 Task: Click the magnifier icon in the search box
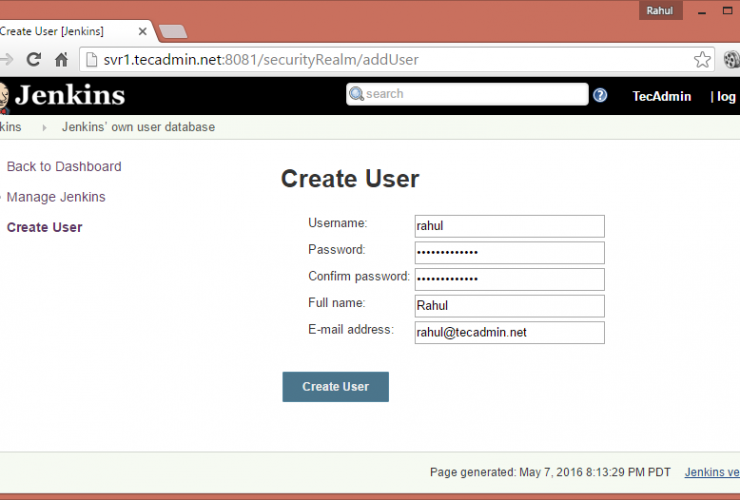[356, 95]
